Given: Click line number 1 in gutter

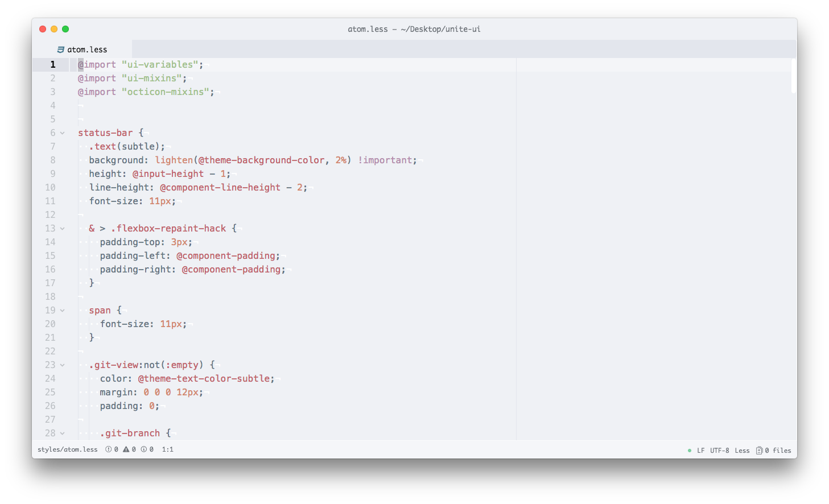Looking at the screenshot, I should (x=53, y=65).
